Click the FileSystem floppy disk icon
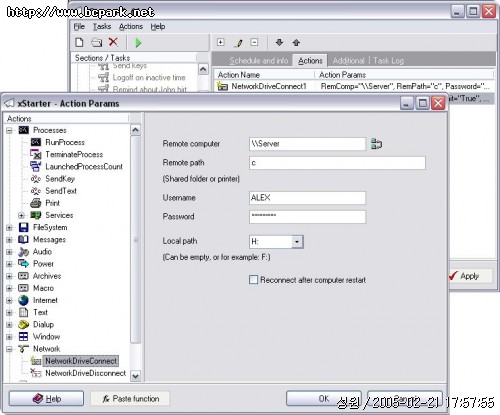 pos(23,227)
